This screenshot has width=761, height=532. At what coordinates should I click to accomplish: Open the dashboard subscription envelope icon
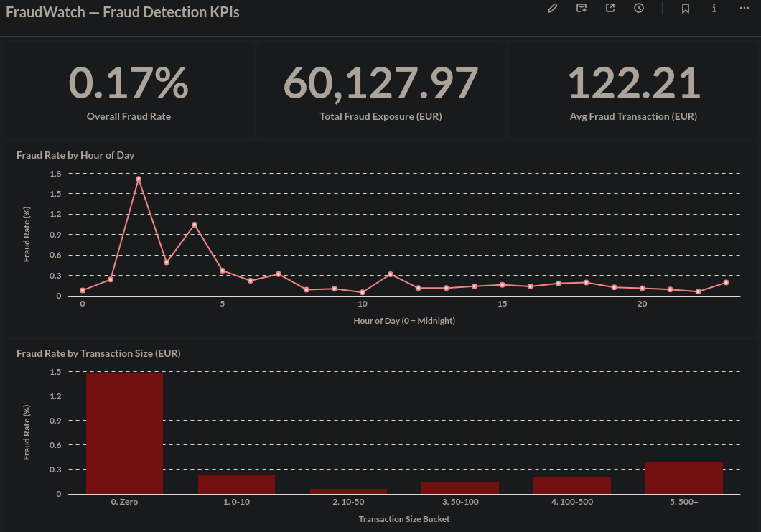tap(581, 8)
